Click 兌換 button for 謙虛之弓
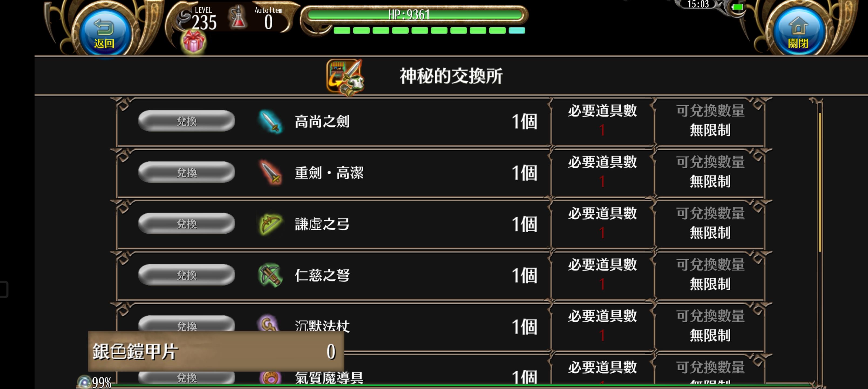Viewport: 868px width, 389px height. pyautogui.click(x=187, y=224)
